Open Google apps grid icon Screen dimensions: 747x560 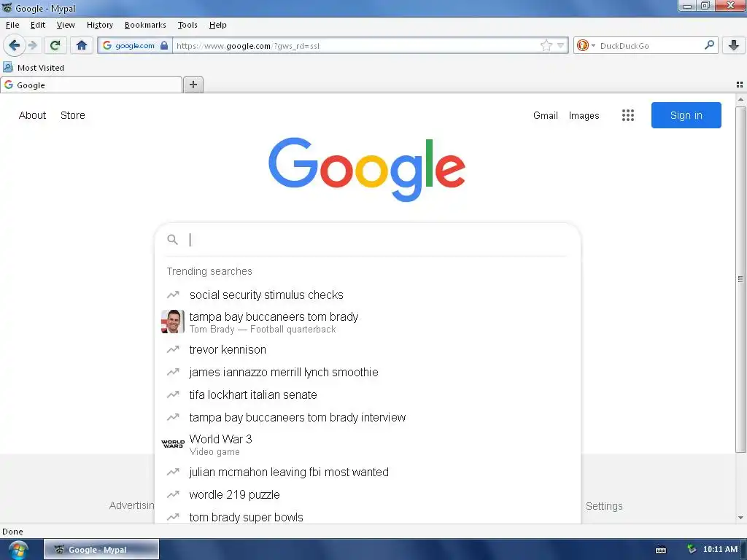pyautogui.click(x=628, y=115)
